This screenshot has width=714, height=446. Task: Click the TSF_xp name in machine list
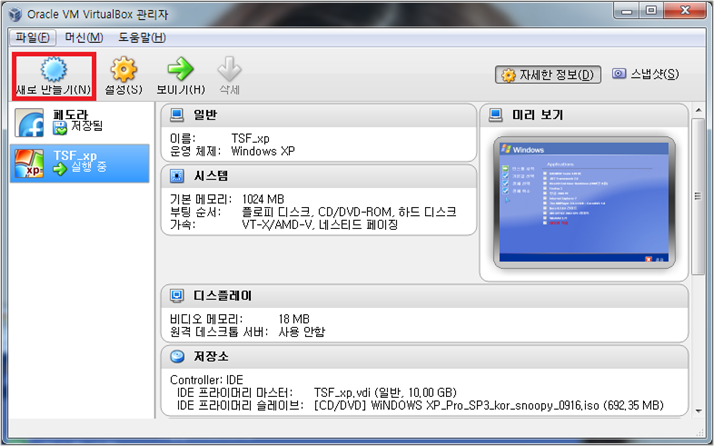coord(75,155)
